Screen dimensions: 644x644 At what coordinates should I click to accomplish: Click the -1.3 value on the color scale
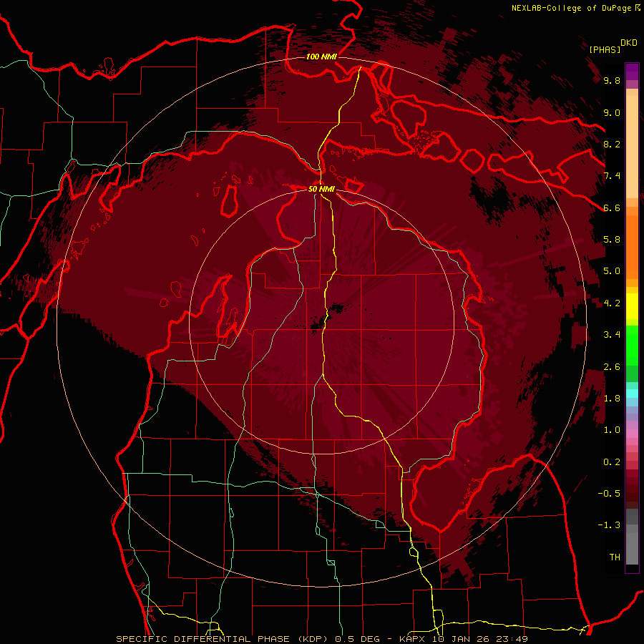pos(609,525)
